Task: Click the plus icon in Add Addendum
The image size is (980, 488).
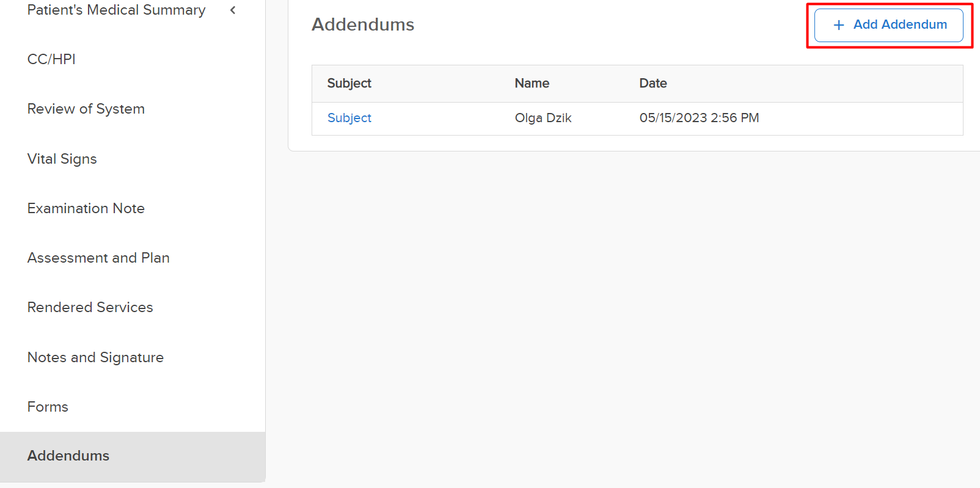Action: (839, 25)
